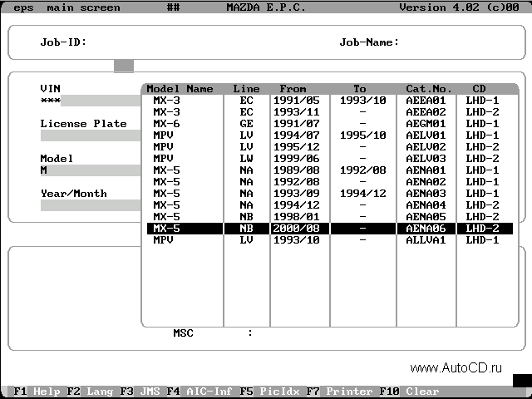Click the To date 1994/12
Viewport: 532px width, 399px height.
363,194
